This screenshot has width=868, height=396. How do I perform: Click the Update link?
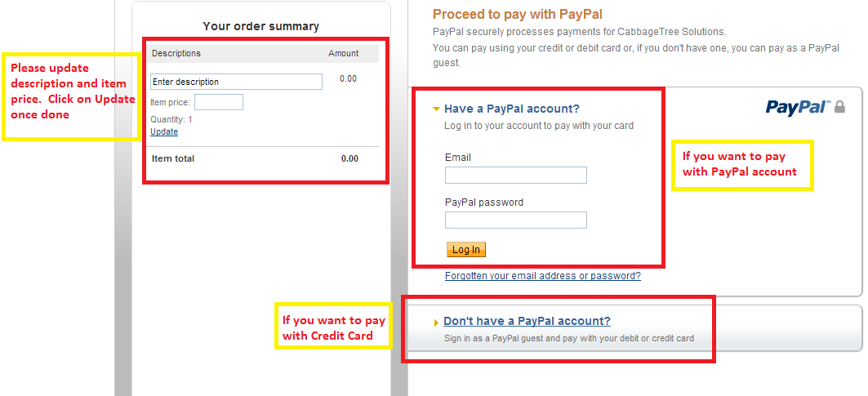[x=164, y=131]
